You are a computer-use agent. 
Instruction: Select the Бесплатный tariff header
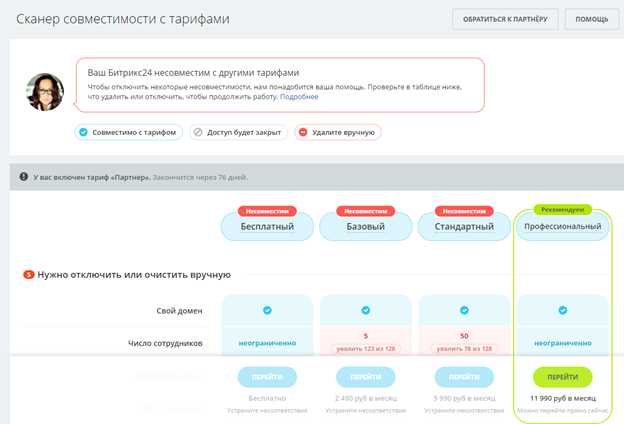(x=267, y=226)
